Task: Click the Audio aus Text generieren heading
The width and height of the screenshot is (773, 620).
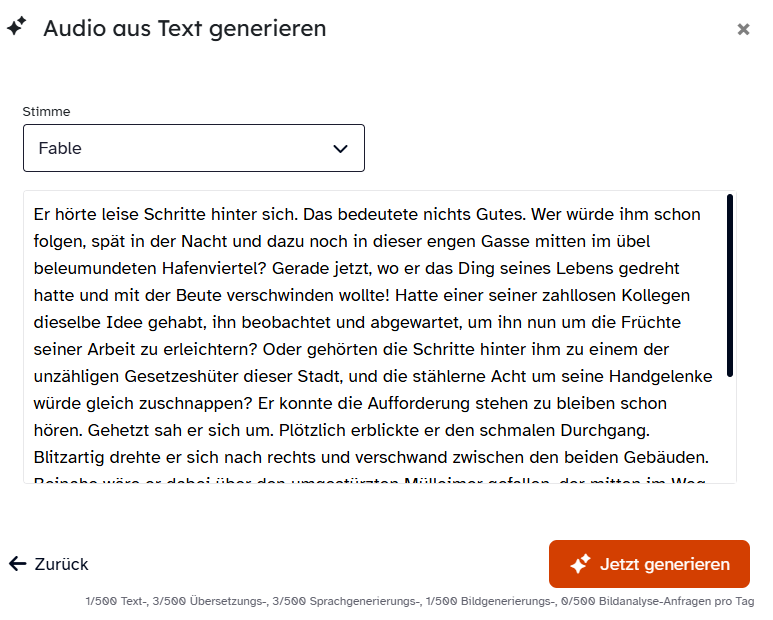Action: click(184, 28)
